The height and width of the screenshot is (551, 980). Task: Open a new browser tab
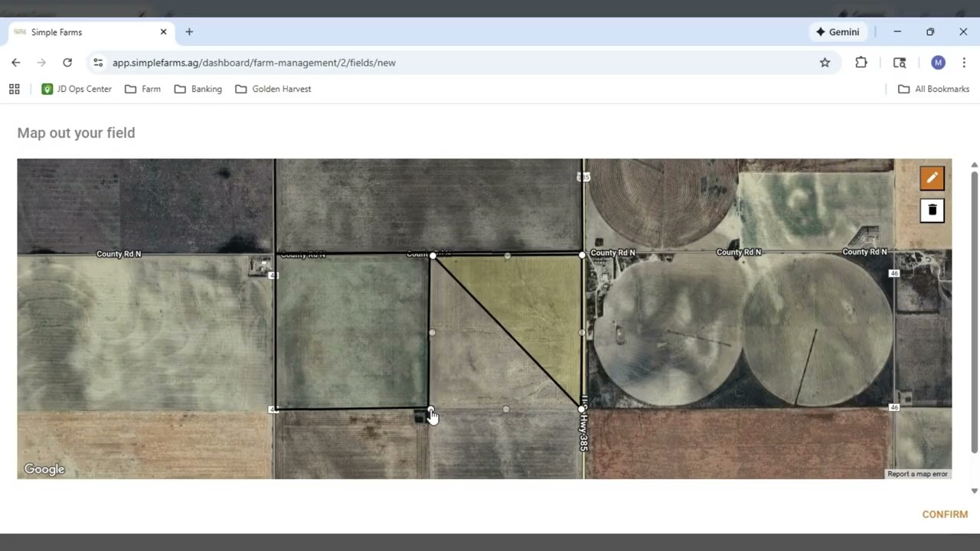point(189,32)
